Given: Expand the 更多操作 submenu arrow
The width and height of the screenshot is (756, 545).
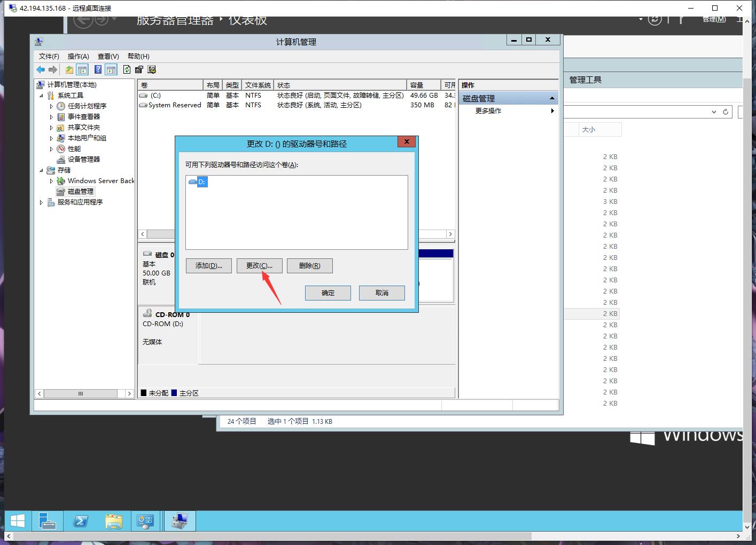Looking at the screenshot, I should click(x=552, y=110).
